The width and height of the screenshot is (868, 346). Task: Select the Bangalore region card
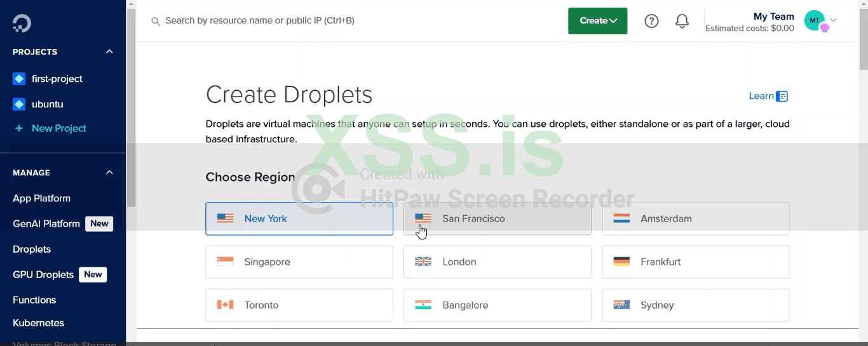498,305
